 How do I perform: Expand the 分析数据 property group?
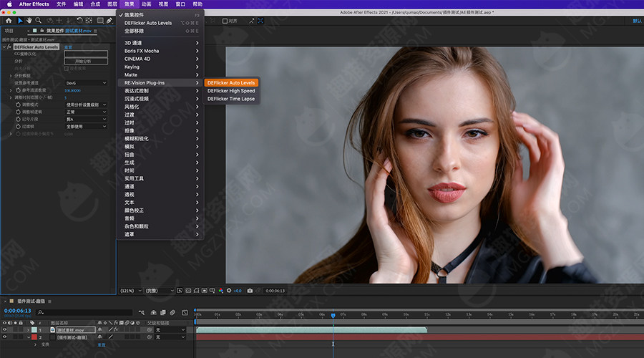click(11, 75)
